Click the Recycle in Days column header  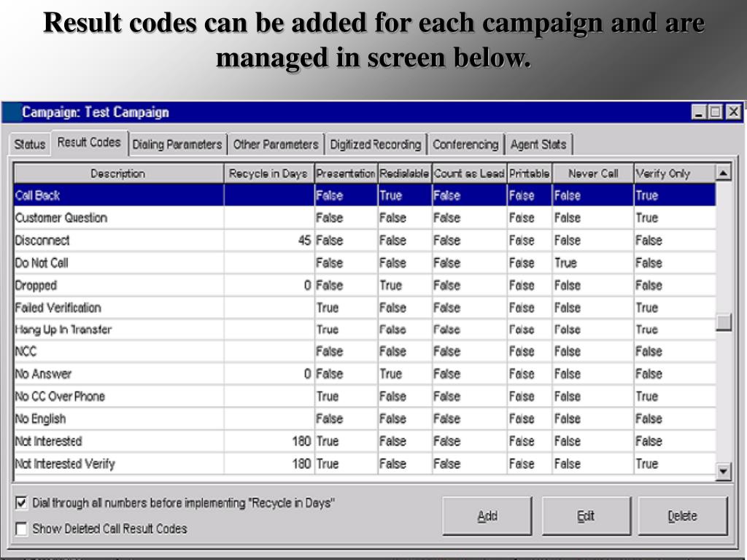(268, 174)
